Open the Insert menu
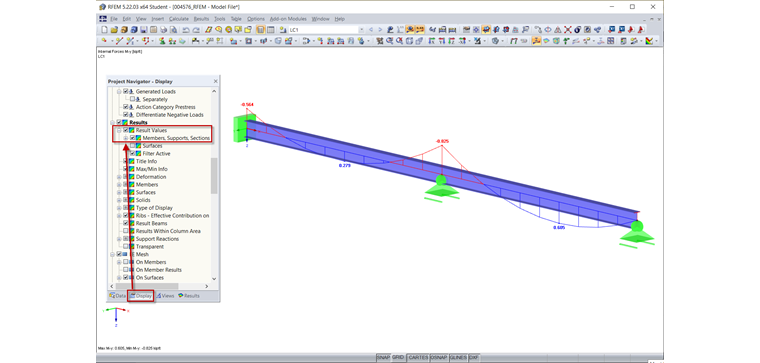Viewport: 760px width, 363px height. click(158, 19)
